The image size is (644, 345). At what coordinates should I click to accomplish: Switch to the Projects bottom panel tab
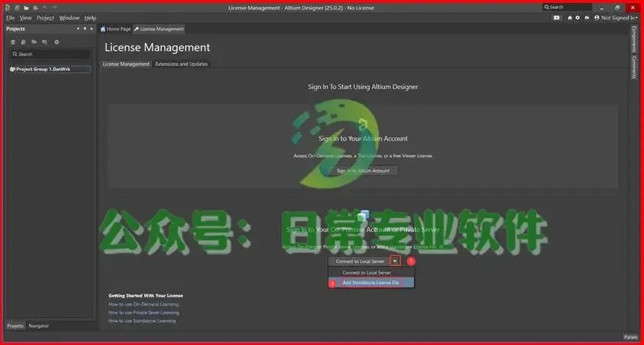point(15,326)
